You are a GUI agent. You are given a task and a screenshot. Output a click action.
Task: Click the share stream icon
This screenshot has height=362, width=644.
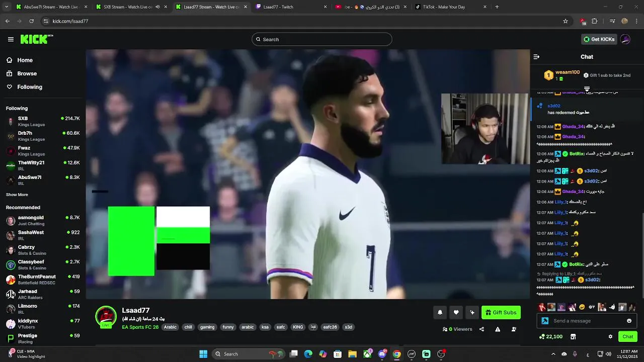click(x=481, y=329)
